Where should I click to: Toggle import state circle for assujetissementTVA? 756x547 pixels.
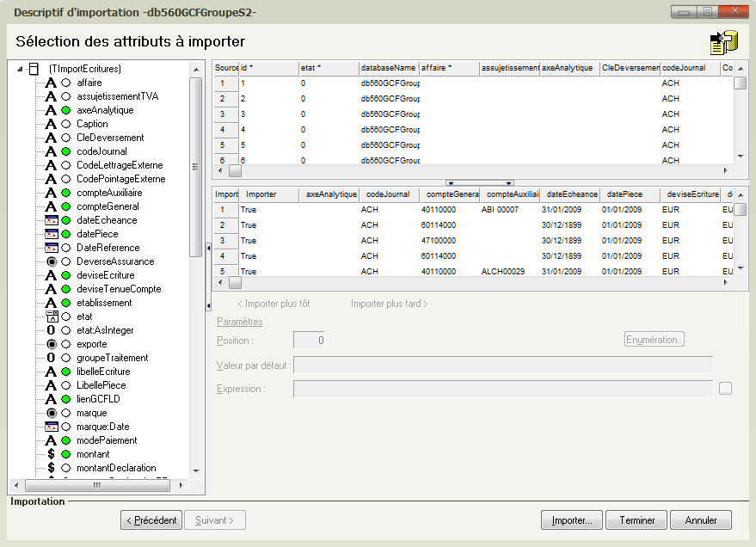tap(66, 96)
